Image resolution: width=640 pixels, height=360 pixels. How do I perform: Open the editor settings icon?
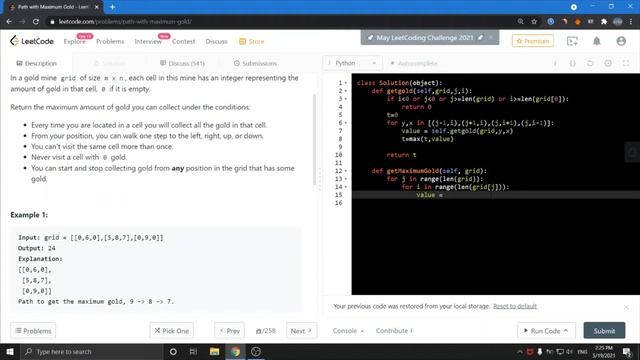[x=608, y=63]
